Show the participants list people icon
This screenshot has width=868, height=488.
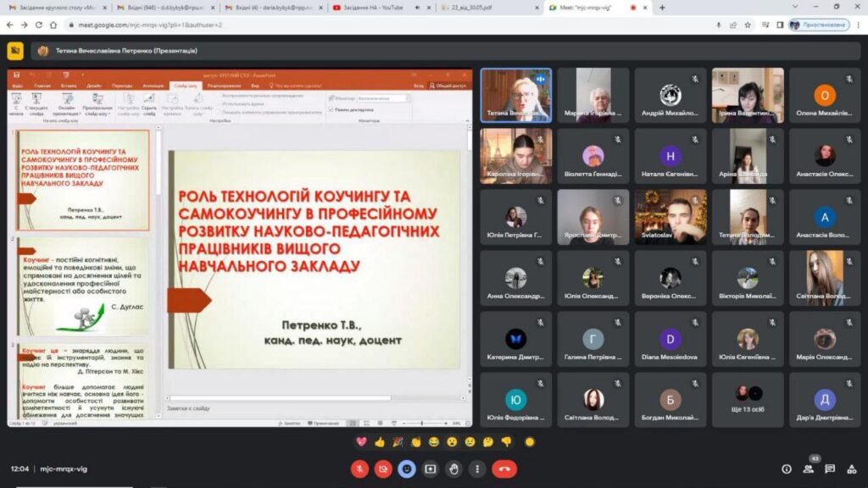[808, 469]
